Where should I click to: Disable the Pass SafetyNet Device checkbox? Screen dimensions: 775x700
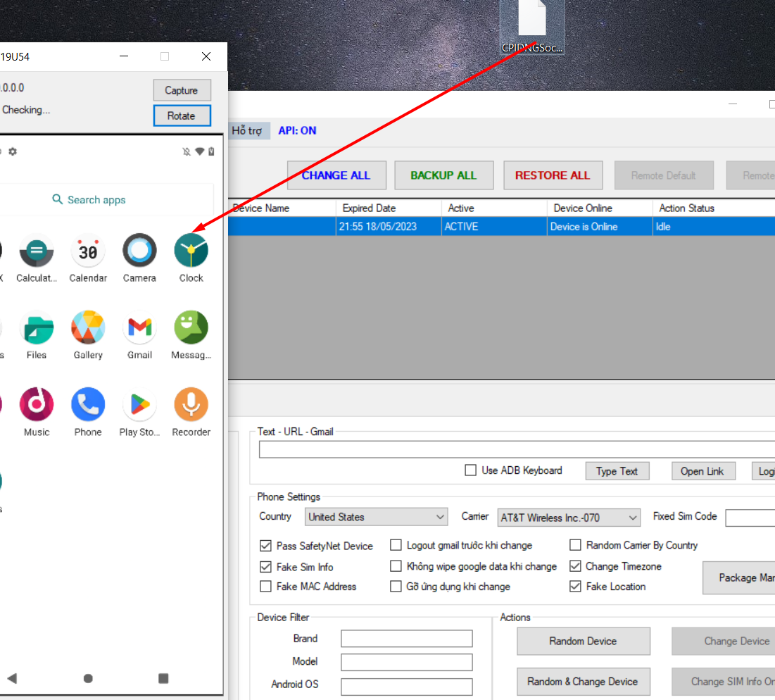pyautogui.click(x=266, y=546)
